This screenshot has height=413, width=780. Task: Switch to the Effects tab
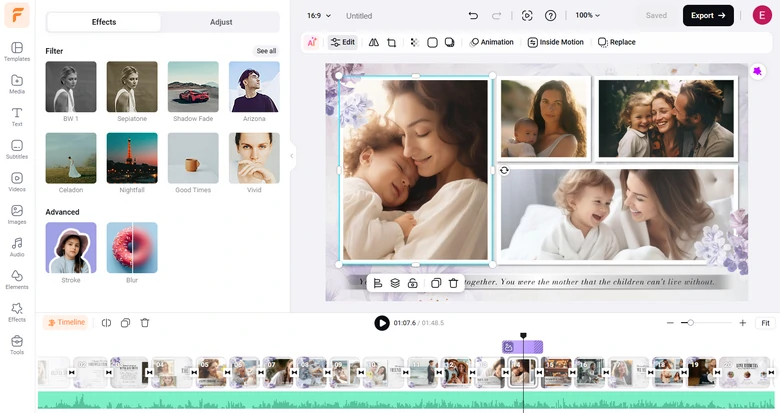104,22
